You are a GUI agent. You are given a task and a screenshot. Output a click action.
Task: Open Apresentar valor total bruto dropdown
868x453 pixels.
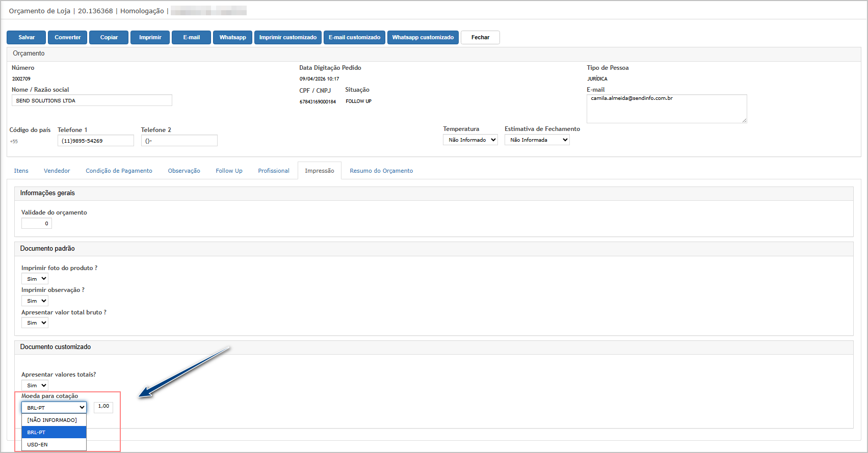tap(35, 323)
